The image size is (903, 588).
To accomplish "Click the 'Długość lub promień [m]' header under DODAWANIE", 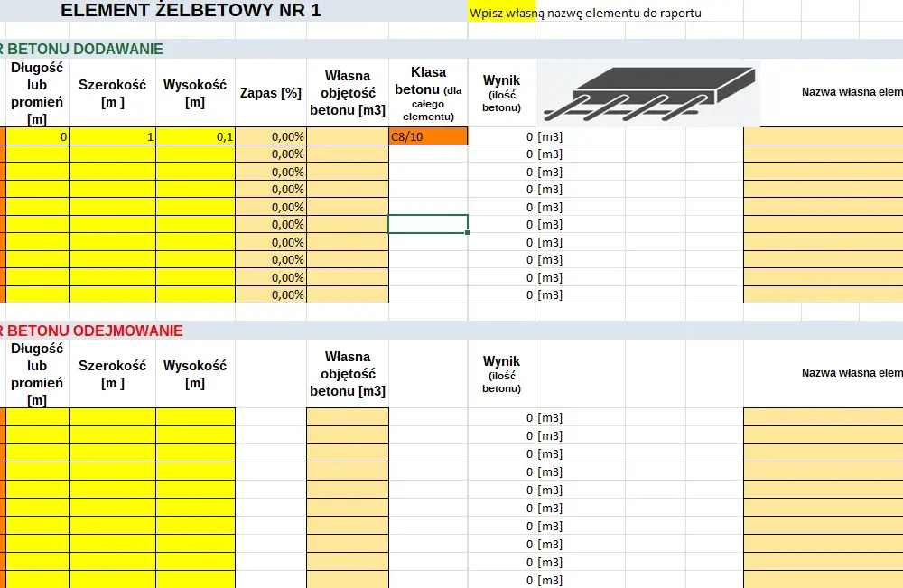I will [x=37, y=93].
